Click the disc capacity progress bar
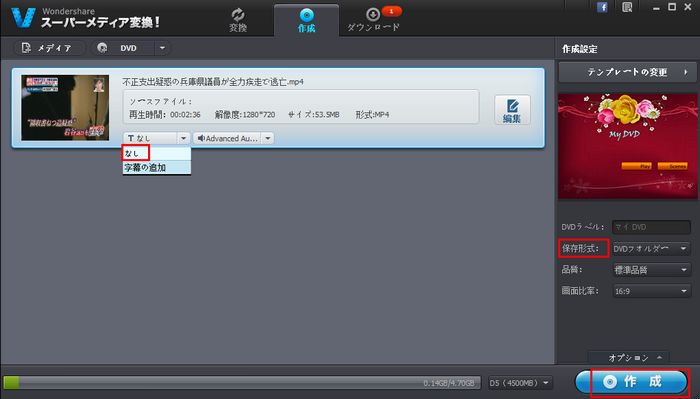Image resolution: width=700 pixels, height=399 pixels. [x=242, y=383]
